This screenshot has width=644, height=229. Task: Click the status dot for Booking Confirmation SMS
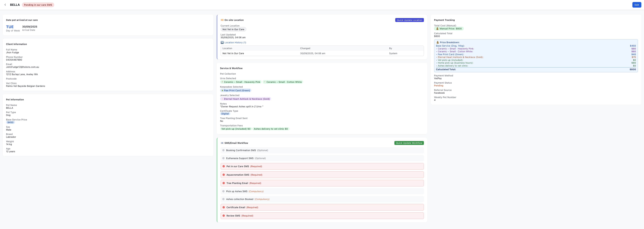tap(223, 150)
